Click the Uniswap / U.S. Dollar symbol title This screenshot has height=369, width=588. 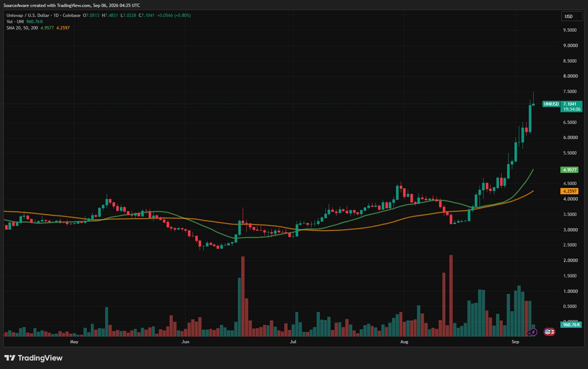[28, 15]
